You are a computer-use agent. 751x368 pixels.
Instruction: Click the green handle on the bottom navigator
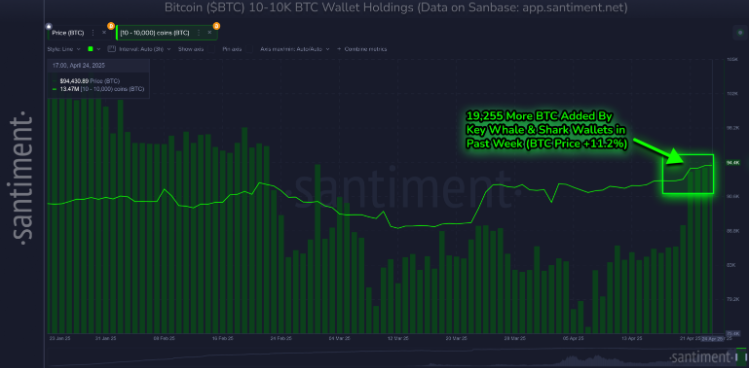742,356
